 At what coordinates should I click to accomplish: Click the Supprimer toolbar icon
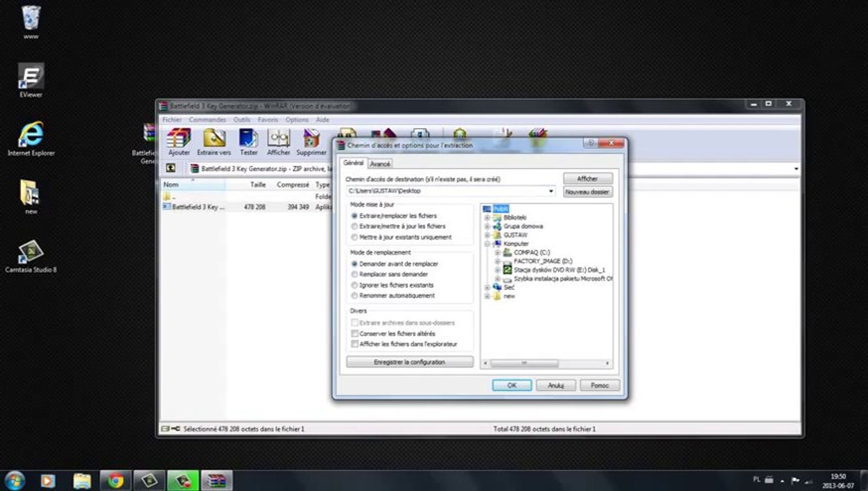tap(311, 141)
